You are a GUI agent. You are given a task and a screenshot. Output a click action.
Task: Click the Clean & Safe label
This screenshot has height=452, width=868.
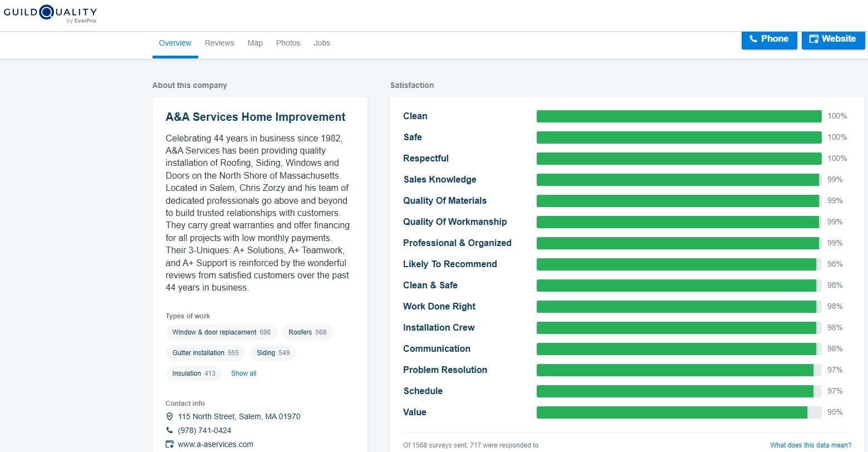point(430,286)
